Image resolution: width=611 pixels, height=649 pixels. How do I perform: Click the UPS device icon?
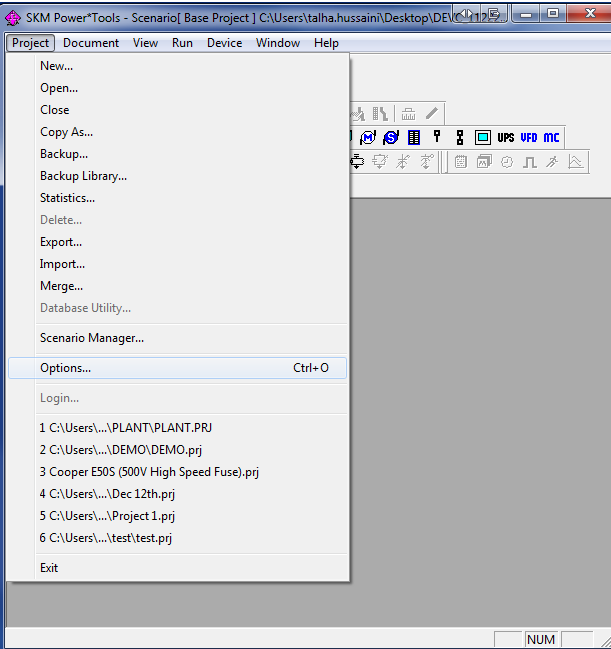click(x=506, y=137)
